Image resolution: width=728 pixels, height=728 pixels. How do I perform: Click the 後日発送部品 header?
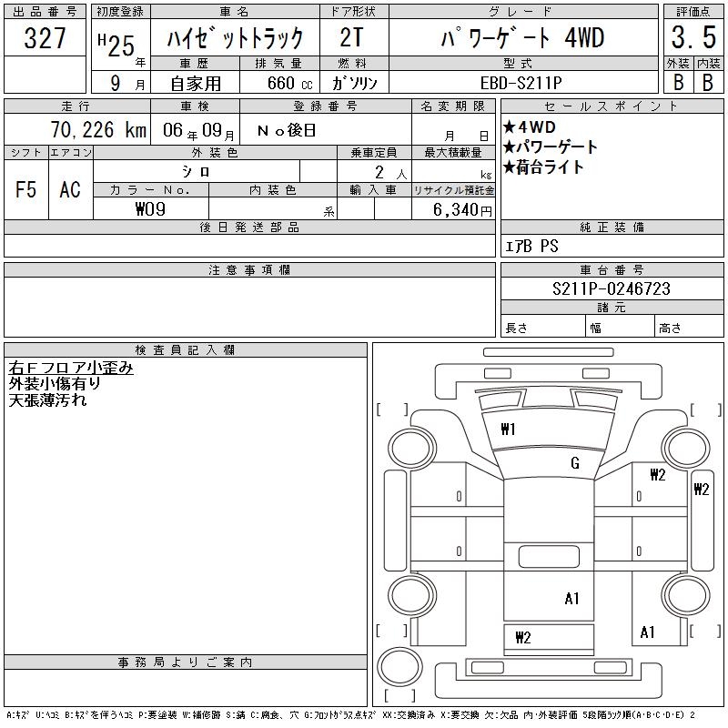tap(249, 227)
